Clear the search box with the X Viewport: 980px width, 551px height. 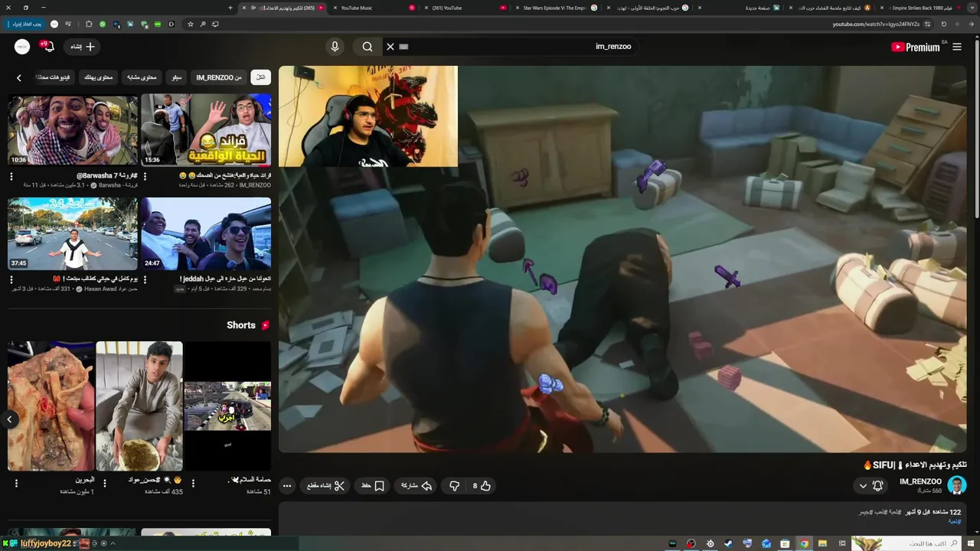390,47
